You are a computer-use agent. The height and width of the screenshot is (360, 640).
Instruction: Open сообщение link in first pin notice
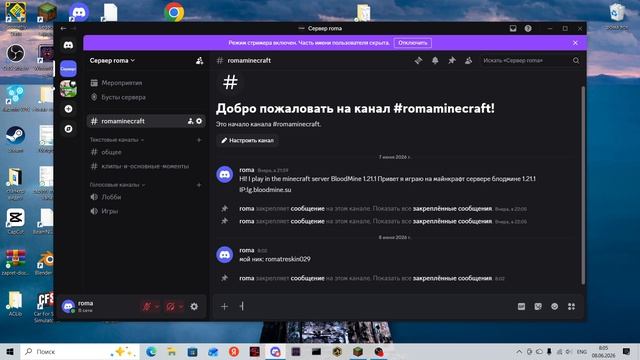click(x=307, y=209)
